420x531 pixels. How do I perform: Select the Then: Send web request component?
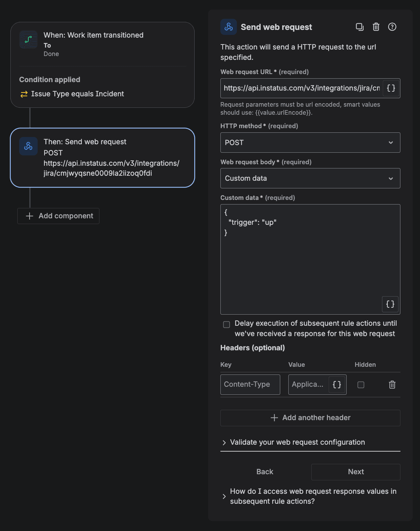103,157
